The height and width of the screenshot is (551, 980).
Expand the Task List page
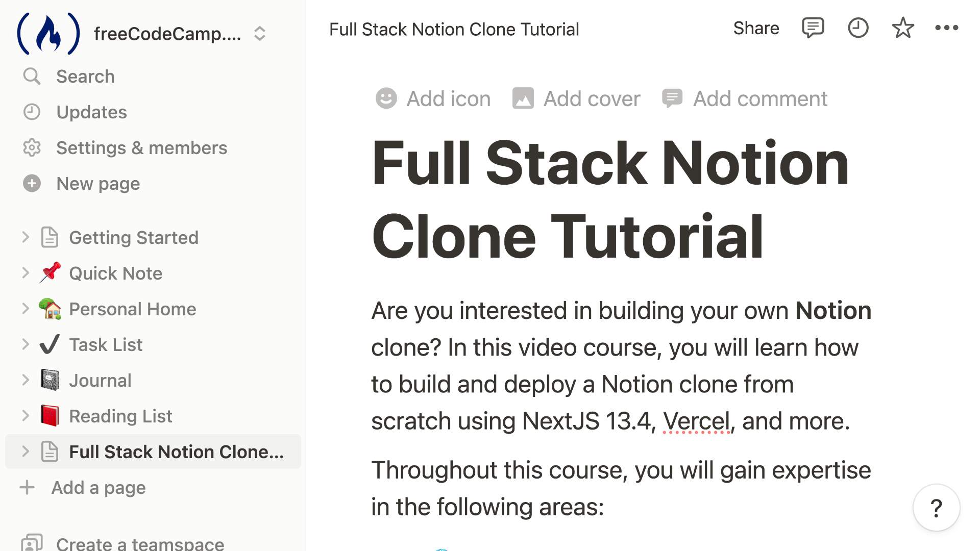click(x=25, y=344)
